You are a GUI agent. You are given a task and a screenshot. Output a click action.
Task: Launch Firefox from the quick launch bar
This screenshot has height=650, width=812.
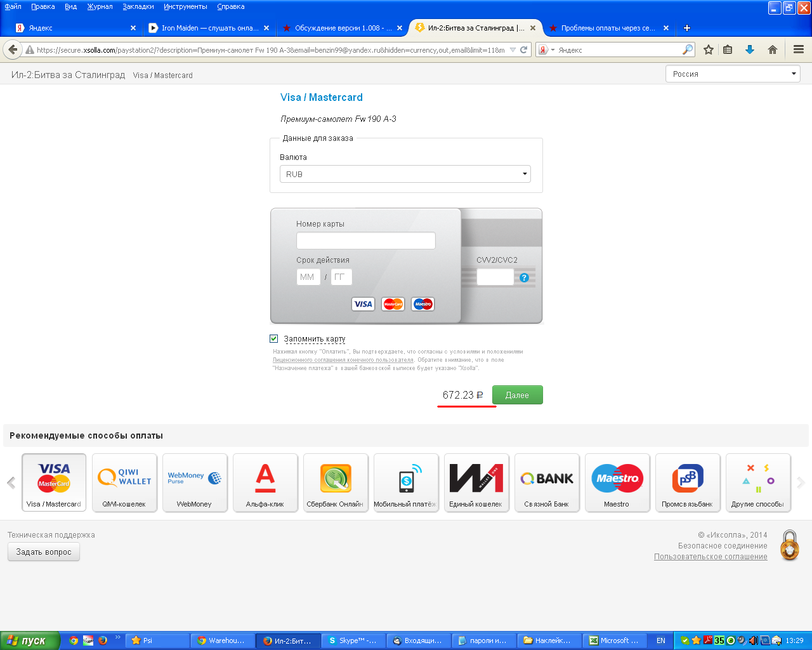pos(103,640)
